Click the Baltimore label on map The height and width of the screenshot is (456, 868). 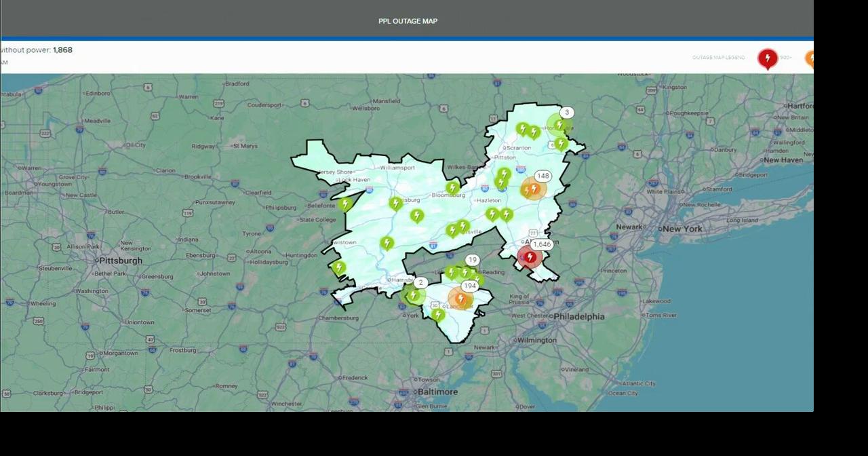(438, 392)
